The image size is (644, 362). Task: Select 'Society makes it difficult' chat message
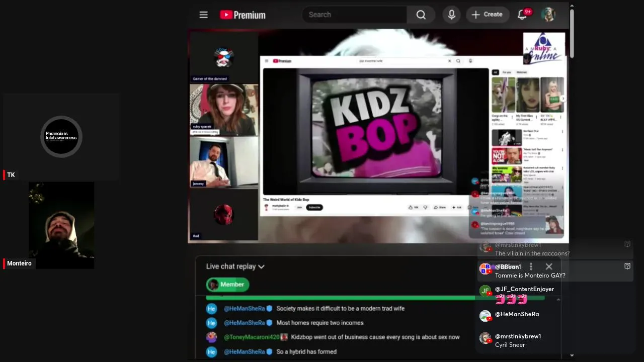pos(341,308)
